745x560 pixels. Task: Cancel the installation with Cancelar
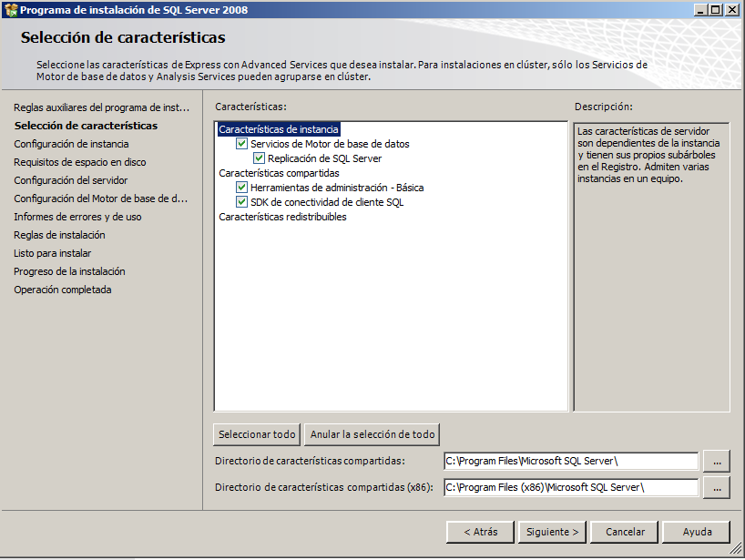625,532
